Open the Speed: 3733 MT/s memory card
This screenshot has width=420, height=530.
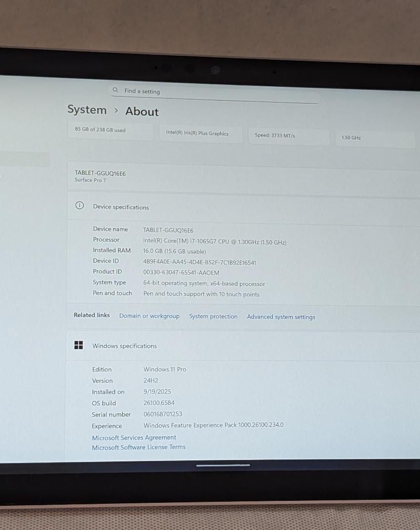(x=289, y=136)
